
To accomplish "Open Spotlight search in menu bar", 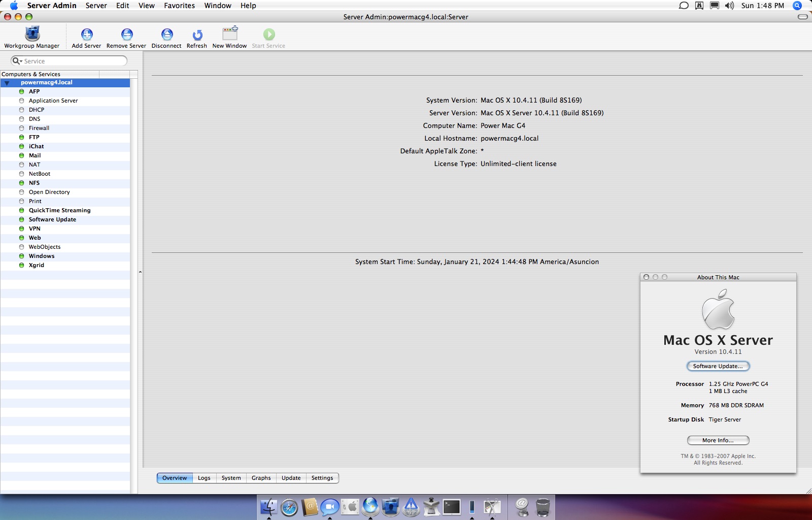I will point(797,6).
